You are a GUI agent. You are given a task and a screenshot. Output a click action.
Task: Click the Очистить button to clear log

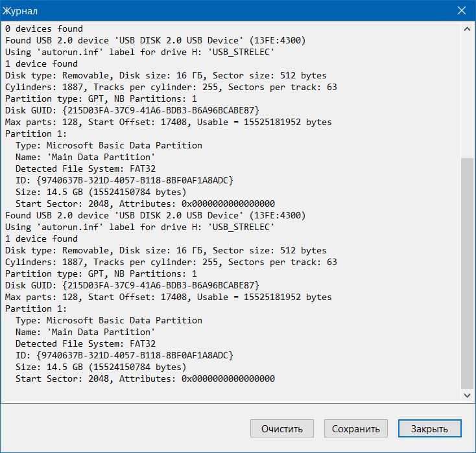(x=281, y=428)
